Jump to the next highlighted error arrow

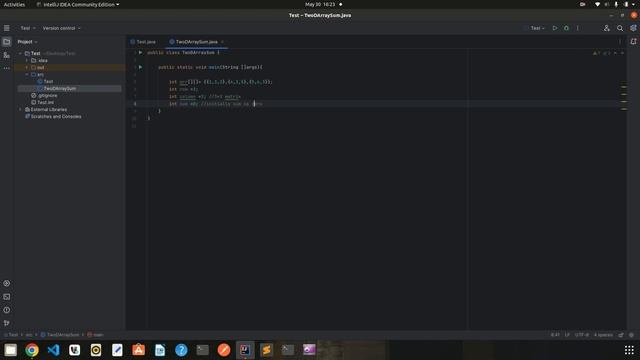[622, 53]
